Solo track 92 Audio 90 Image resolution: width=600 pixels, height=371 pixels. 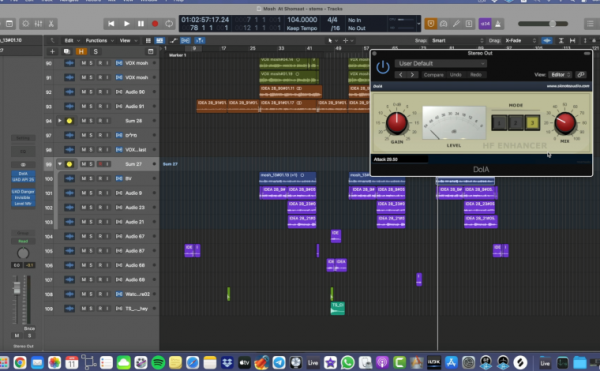coord(91,92)
